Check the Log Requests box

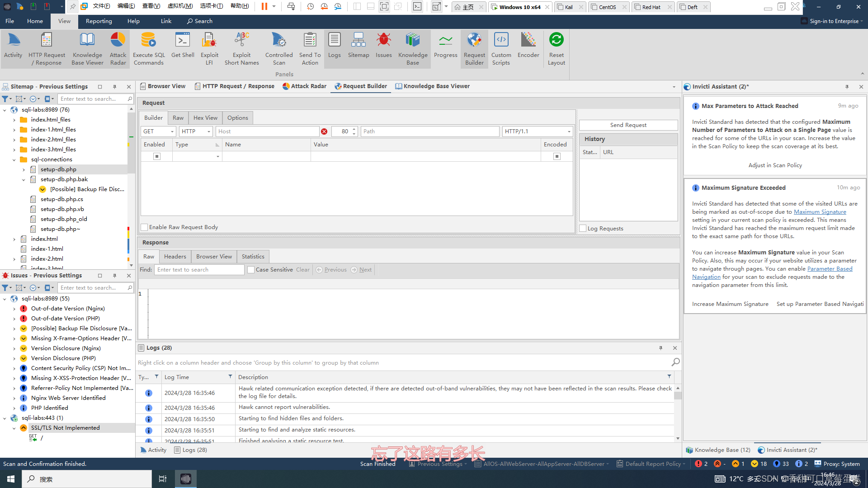pos(583,229)
